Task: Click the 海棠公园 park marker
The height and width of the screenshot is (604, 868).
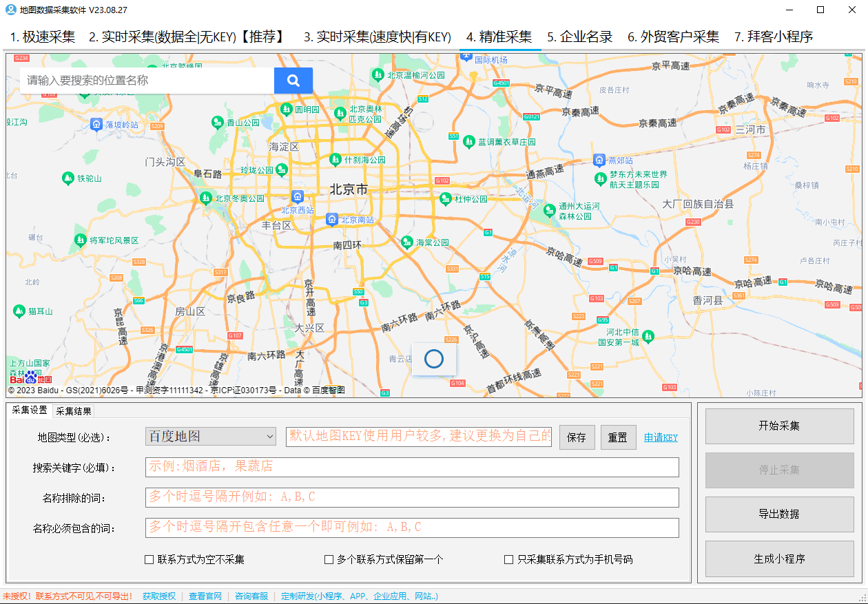Action: (x=407, y=242)
